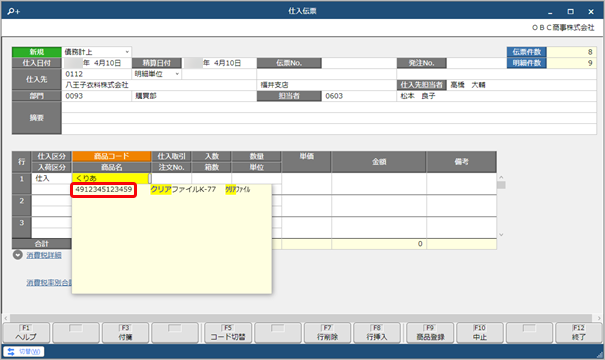Click the 備考 cell in row 1
Viewport: 605px width, 360px height.
(x=461, y=184)
